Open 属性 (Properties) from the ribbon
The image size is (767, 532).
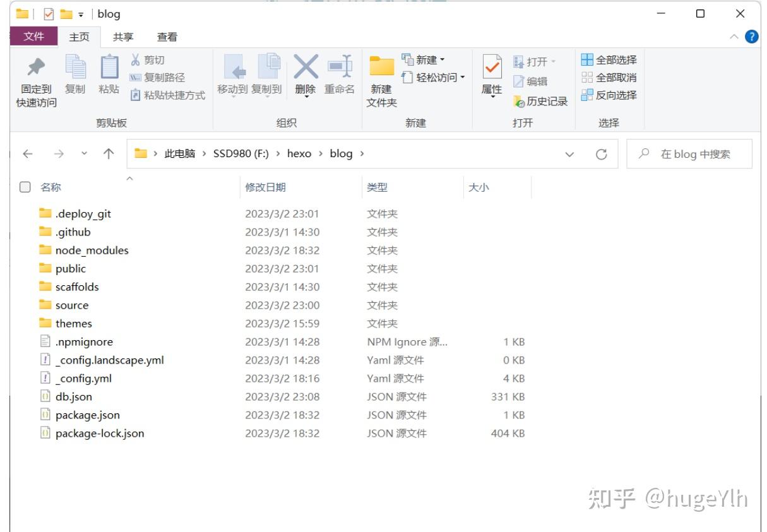(x=491, y=76)
